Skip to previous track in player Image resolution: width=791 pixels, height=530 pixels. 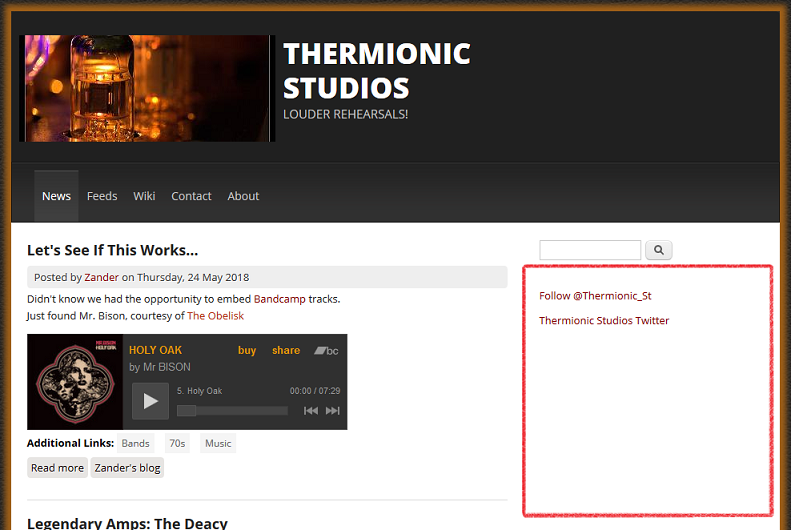click(x=311, y=410)
